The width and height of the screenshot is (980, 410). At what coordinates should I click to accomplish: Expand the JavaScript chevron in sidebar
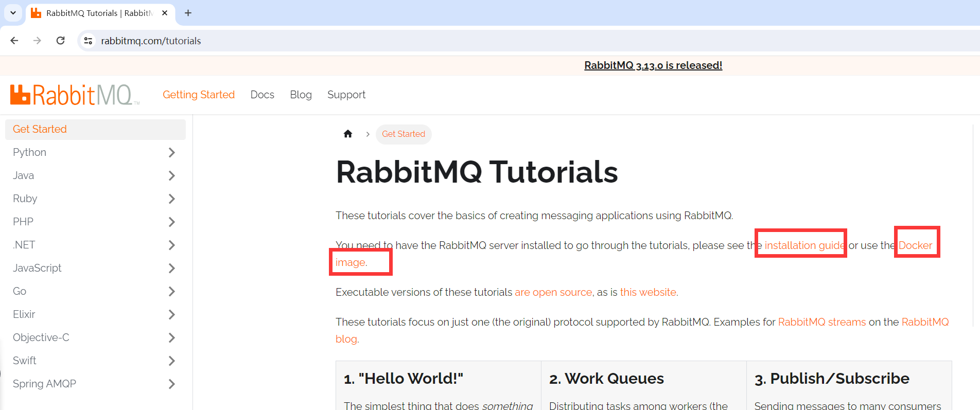[172, 268]
